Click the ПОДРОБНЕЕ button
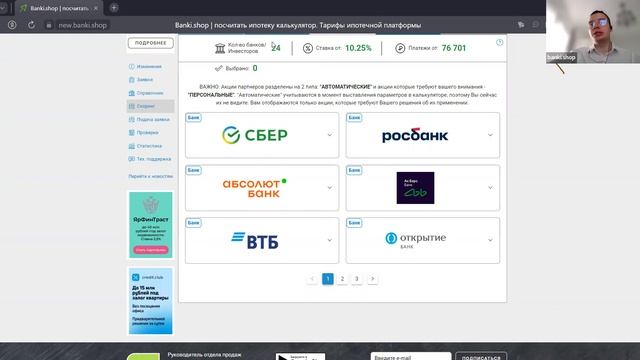 (151, 43)
